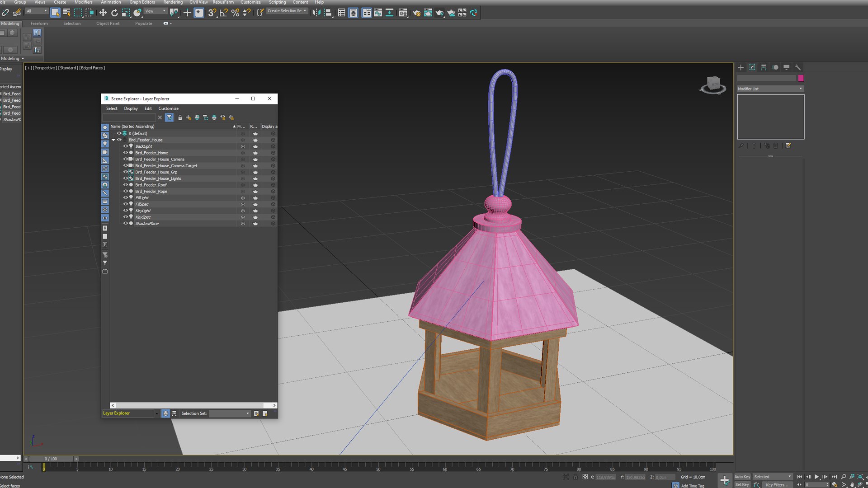The width and height of the screenshot is (868, 488).
Task: Open the Rendering menu
Action: point(173,2)
